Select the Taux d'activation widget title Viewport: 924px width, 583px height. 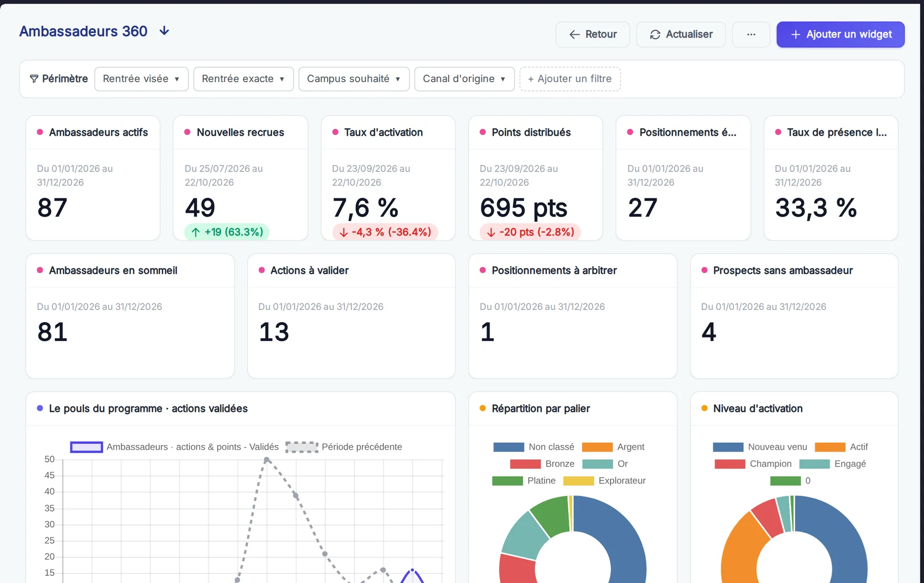[383, 132]
